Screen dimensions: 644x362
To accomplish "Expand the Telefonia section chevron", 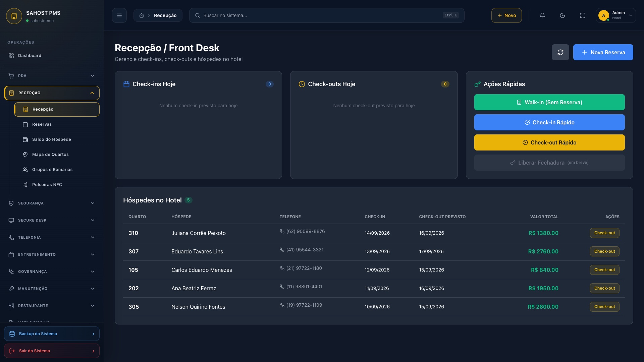I will tap(93, 237).
